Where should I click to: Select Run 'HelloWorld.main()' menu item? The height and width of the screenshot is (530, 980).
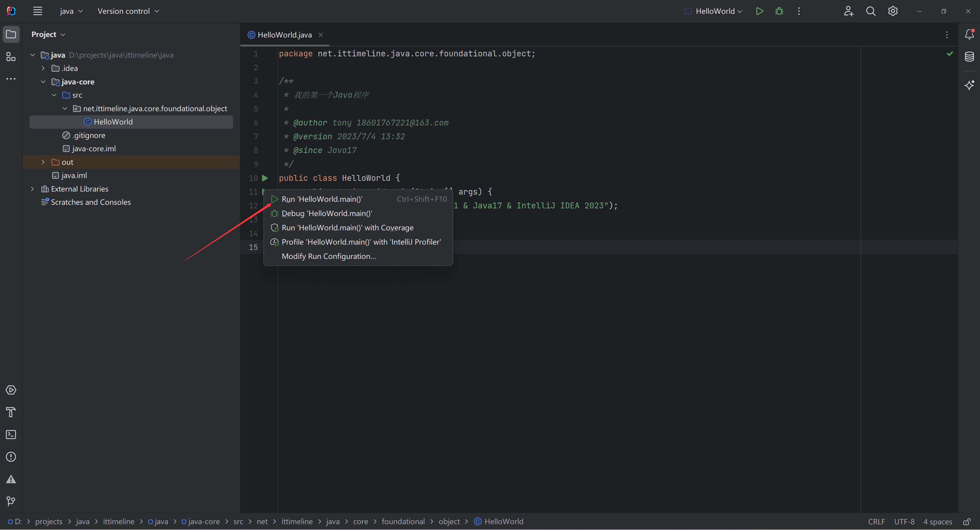pyautogui.click(x=358, y=199)
